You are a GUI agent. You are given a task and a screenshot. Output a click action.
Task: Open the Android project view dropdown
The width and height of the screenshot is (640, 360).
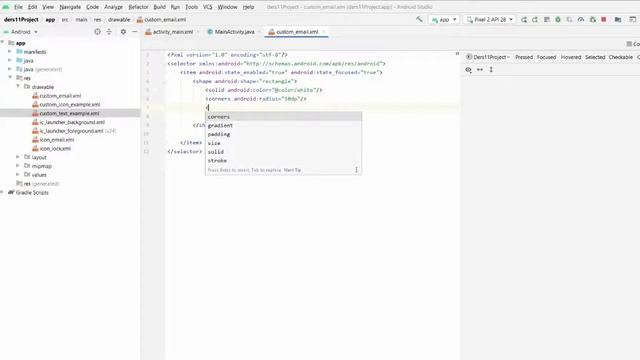pyautogui.click(x=20, y=31)
